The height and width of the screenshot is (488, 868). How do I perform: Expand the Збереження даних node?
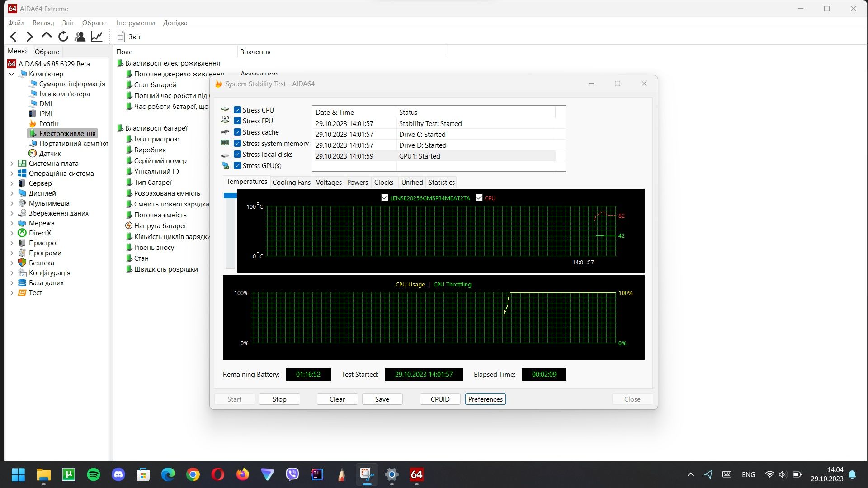pos(12,213)
